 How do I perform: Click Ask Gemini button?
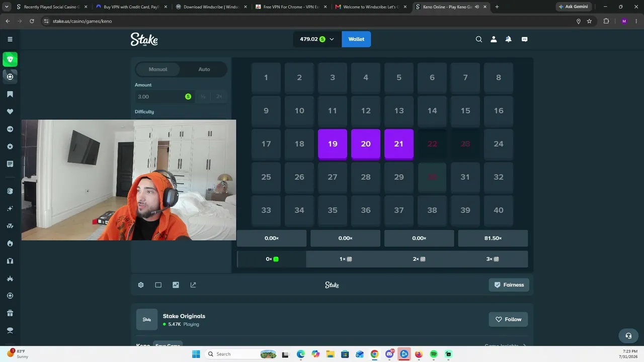(573, 7)
